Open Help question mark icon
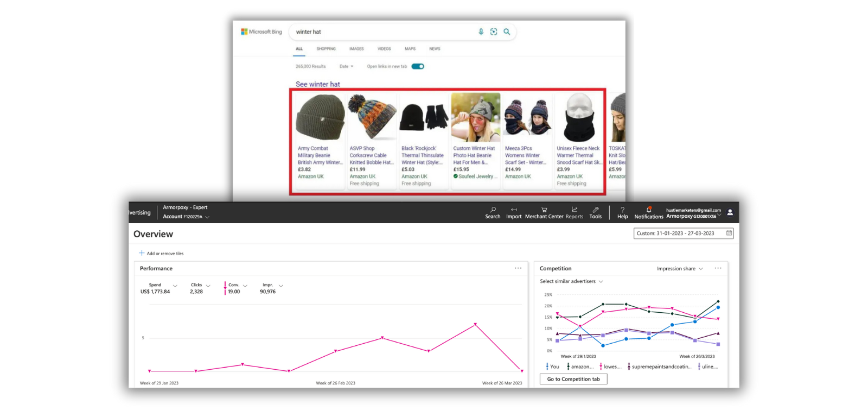Image resolution: width=868 pixels, height=417 pixels. point(622,210)
